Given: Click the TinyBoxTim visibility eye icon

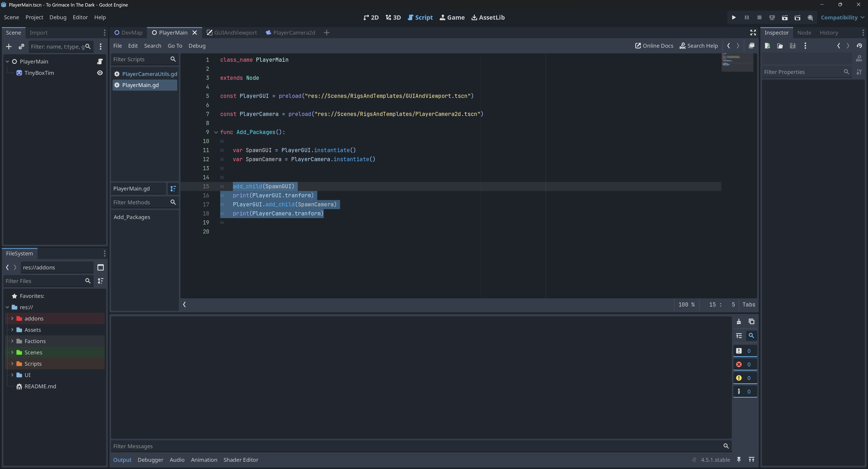Looking at the screenshot, I should click(100, 73).
